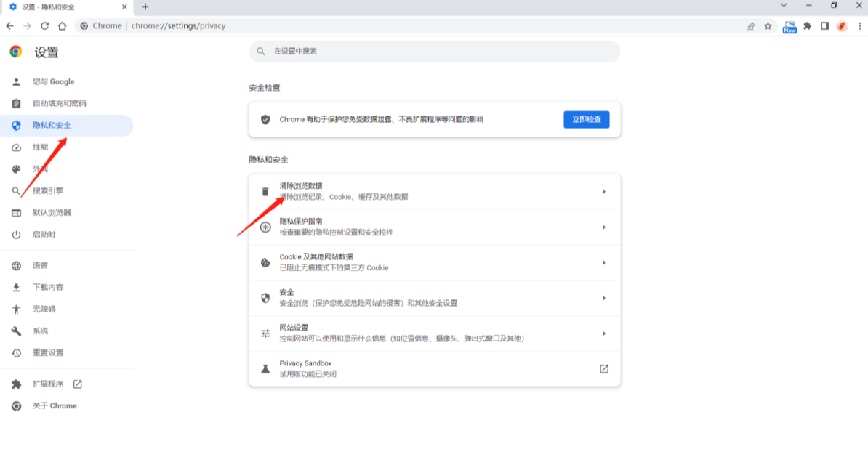Click the share page icon in address bar
Screen dimensions: 868x465
[x=750, y=26]
